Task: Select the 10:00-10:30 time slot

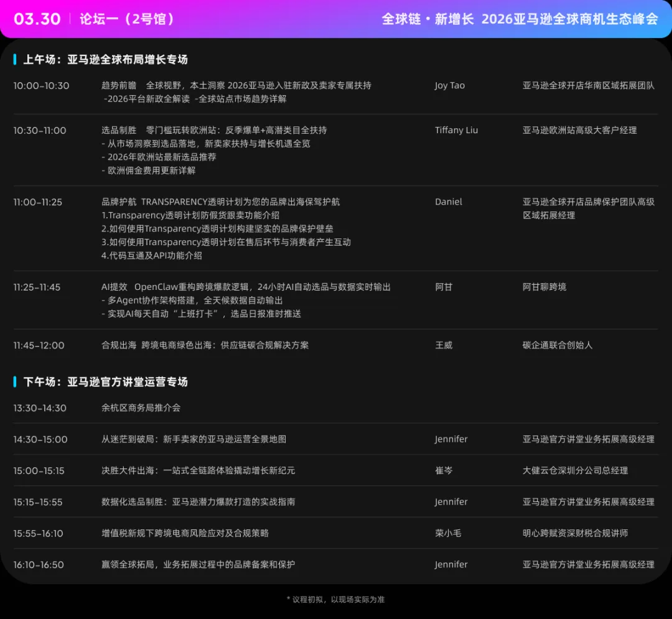Action: [41, 86]
